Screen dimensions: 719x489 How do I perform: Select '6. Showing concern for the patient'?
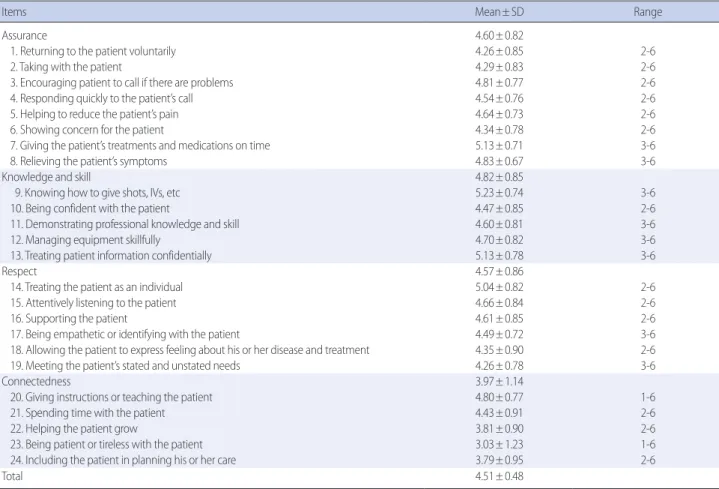[87, 130]
